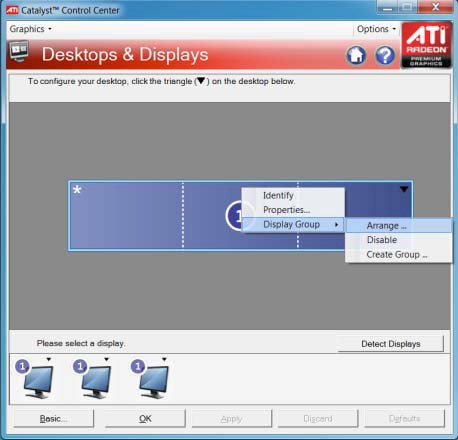This screenshot has height=440, width=458.
Task: Click the OK button
Action: (145, 419)
